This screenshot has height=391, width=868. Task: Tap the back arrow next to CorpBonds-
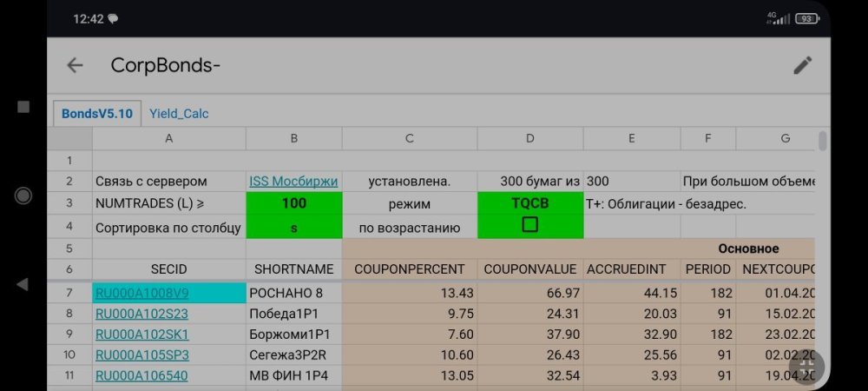tap(75, 65)
